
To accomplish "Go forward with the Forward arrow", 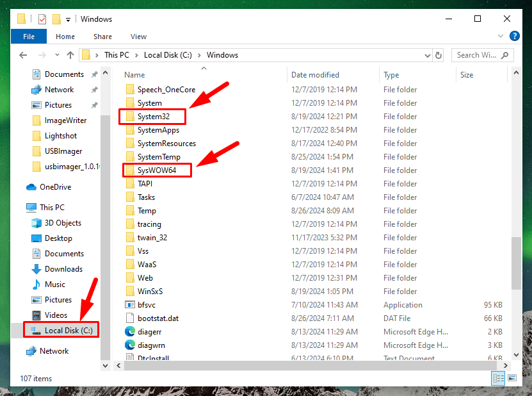I will coord(42,55).
